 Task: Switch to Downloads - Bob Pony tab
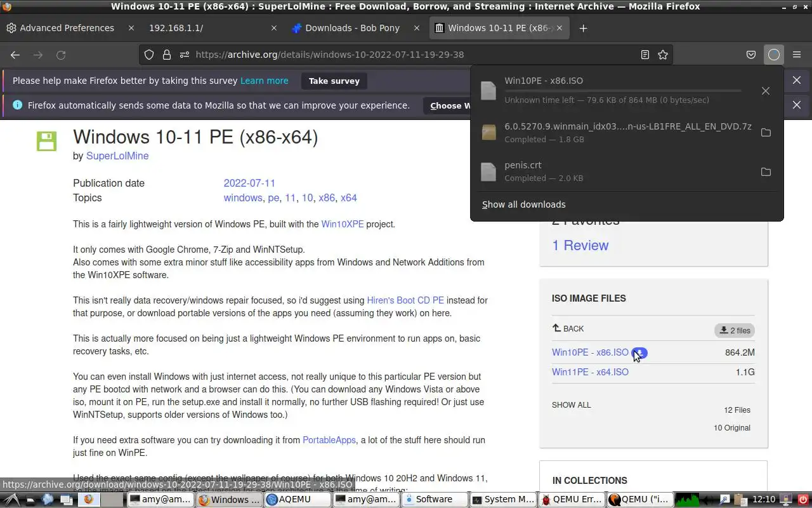pyautogui.click(x=353, y=28)
